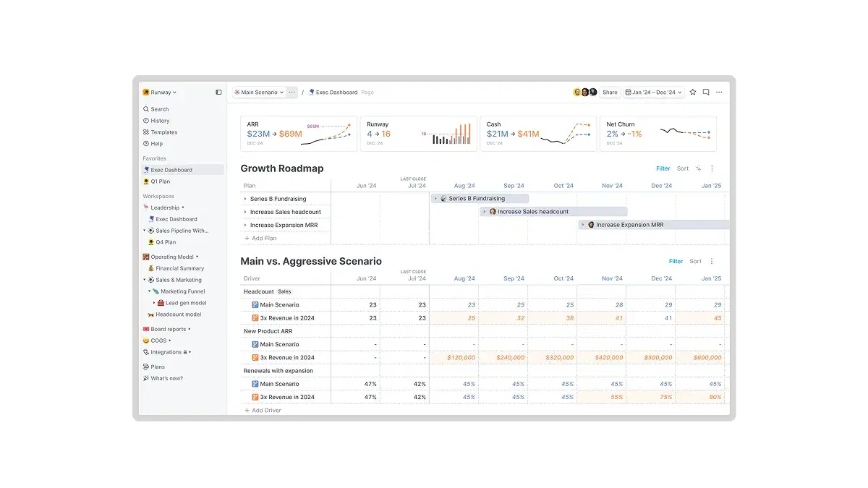Open Main vs. Aggressive Scenario dots menu
The height and width of the screenshot is (488, 868).
coord(712,261)
